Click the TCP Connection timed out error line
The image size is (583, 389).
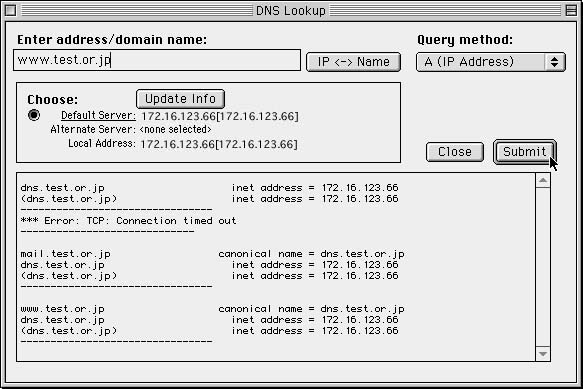click(x=128, y=221)
